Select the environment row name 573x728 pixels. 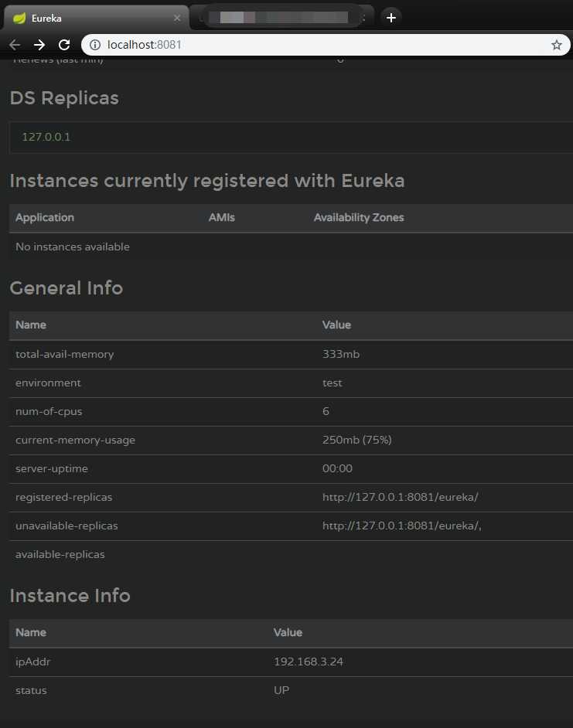tap(48, 383)
